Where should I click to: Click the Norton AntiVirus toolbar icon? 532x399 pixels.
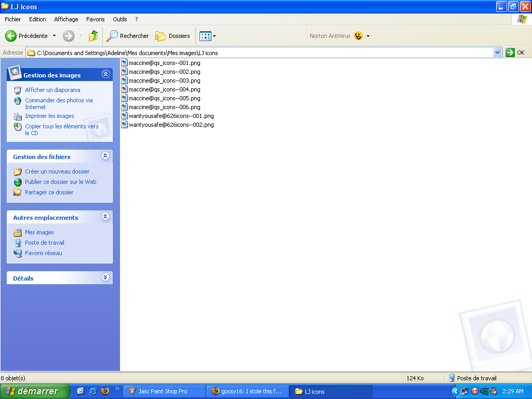pos(358,36)
